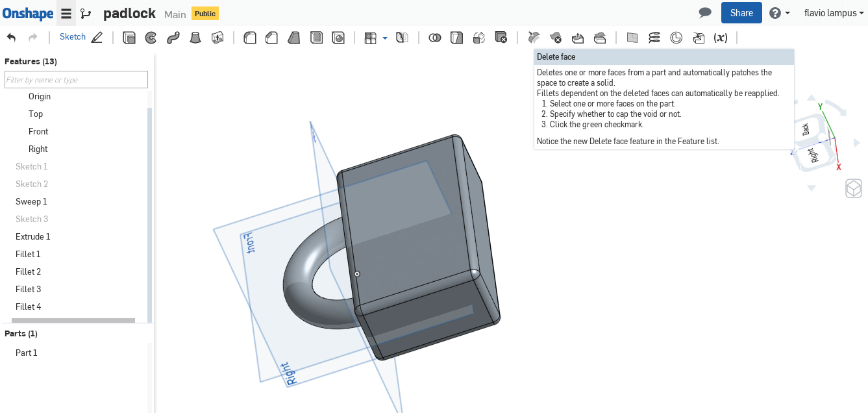Click the Public badge
This screenshot has height=413, width=868.
tap(205, 13)
